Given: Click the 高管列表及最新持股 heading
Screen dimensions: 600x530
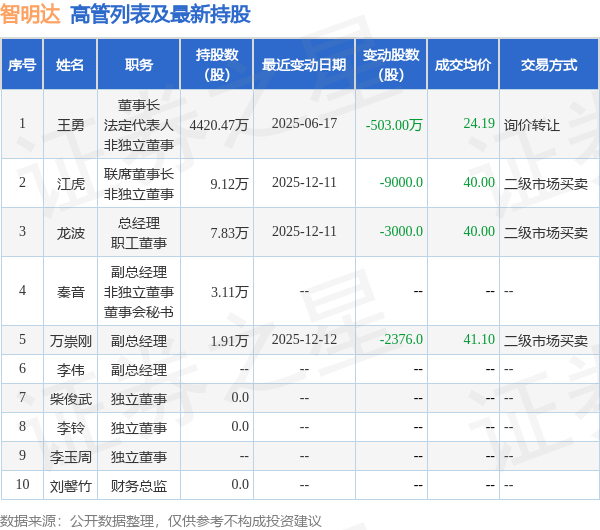Looking at the screenshot, I should coord(160,15).
